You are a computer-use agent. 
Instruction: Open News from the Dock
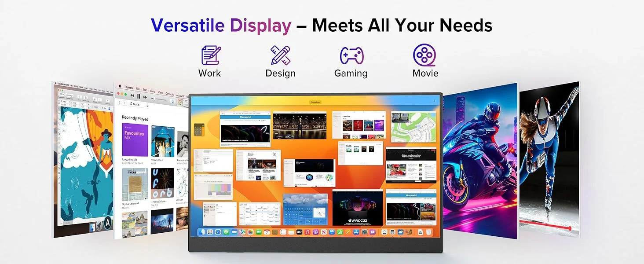tap(324, 232)
